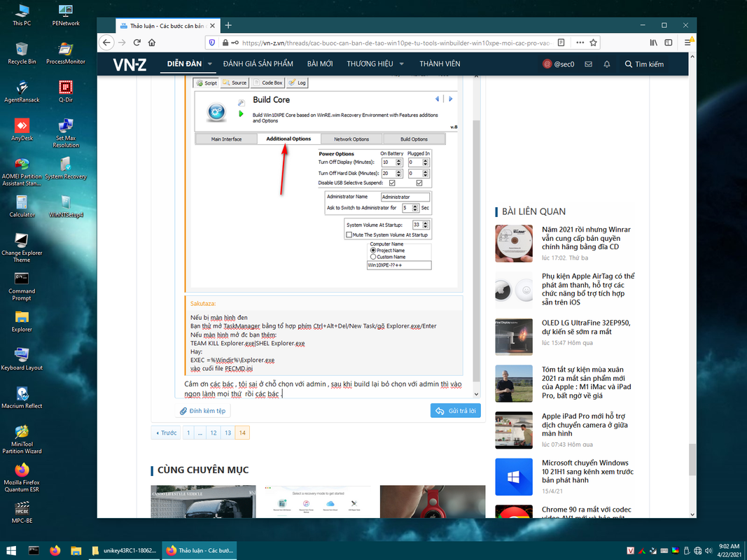The image size is (747, 560).
Task: Open Explorer desktop shortcut
Action: point(22,321)
